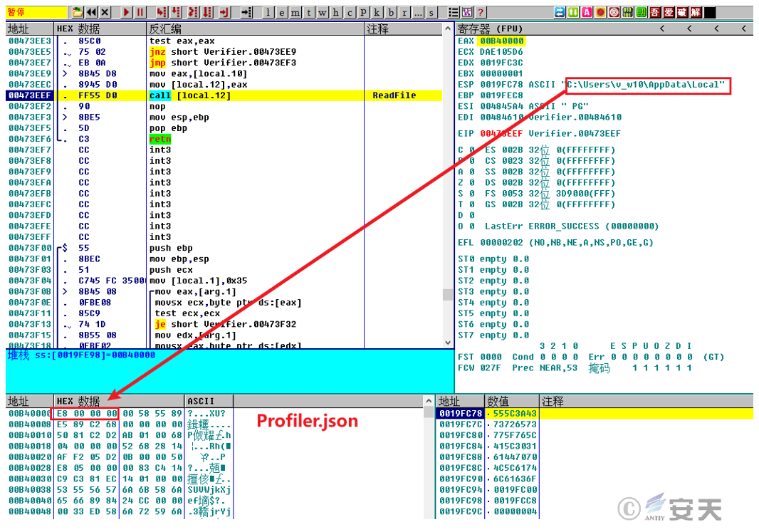Switch register view via 寄存器 (FPU) header
The width and height of the screenshot is (759, 532).
(491, 28)
